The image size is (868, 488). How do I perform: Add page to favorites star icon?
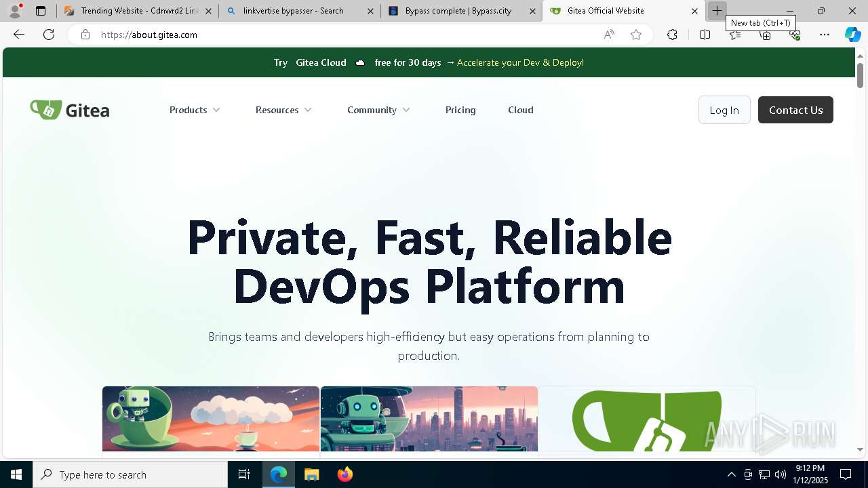[636, 35]
